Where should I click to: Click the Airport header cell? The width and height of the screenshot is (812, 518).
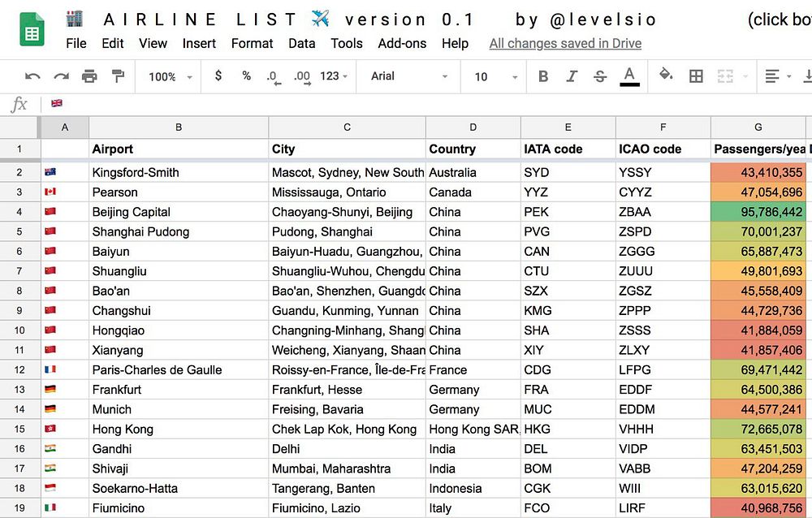click(x=179, y=149)
